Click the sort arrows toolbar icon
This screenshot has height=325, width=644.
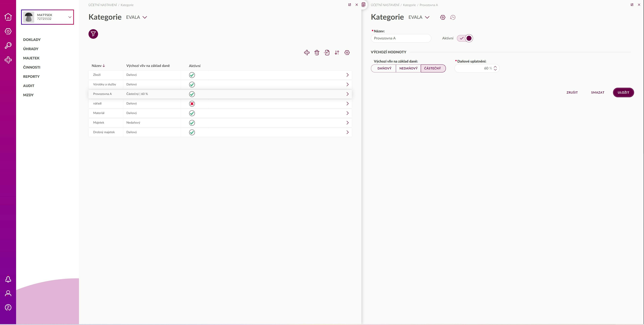[x=337, y=52]
